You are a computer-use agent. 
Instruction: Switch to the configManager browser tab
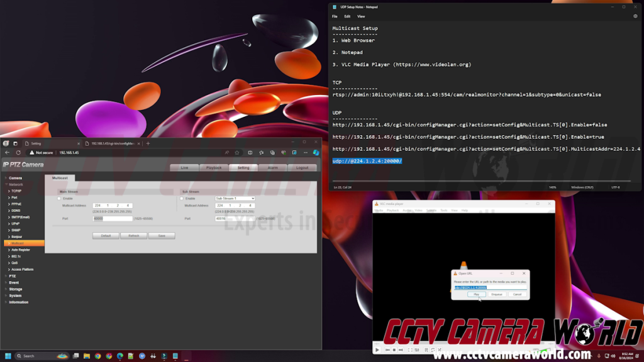click(x=112, y=144)
